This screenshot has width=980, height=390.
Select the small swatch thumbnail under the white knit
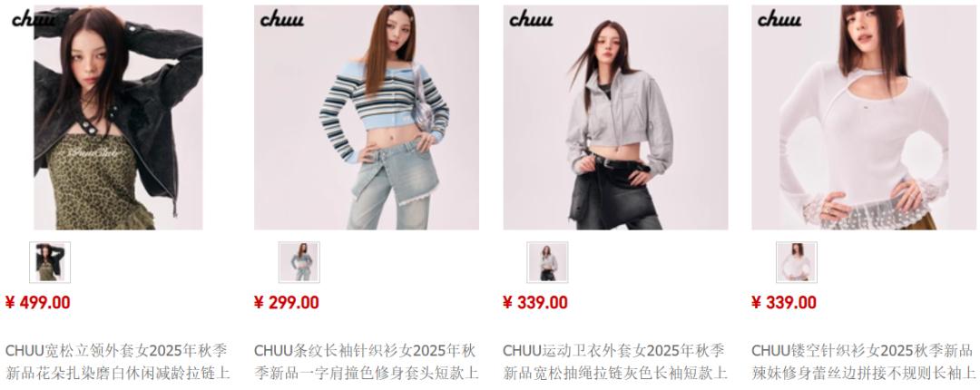[x=797, y=262]
